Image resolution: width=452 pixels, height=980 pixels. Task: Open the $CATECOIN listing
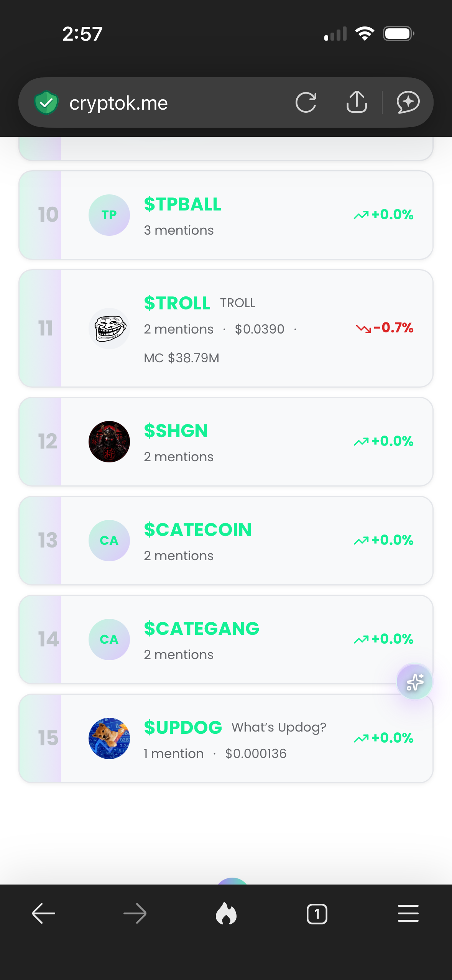(226, 541)
